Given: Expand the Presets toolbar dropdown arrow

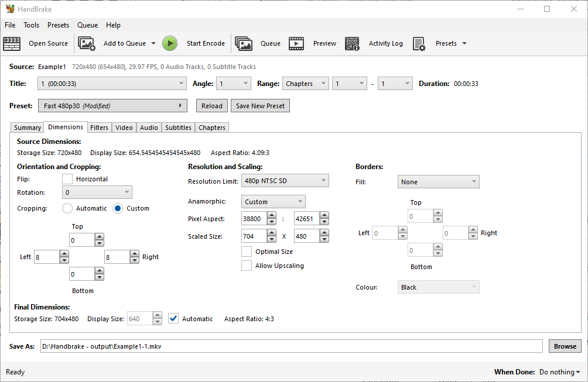Looking at the screenshot, I should (464, 43).
